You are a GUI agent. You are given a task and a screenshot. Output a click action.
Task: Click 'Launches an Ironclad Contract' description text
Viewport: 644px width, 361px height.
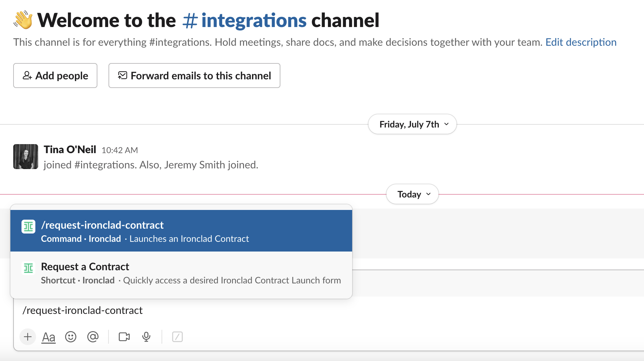[x=189, y=239]
